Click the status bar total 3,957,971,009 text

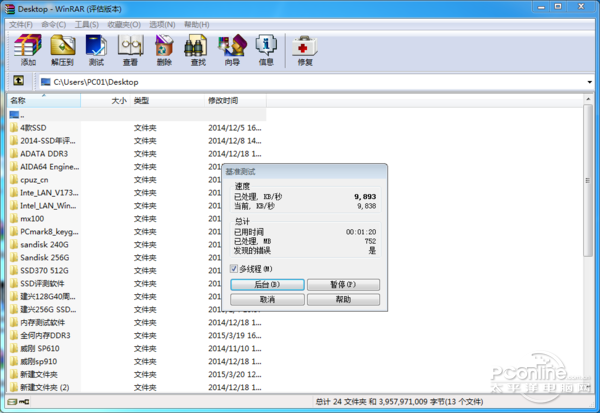coord(399,402)
